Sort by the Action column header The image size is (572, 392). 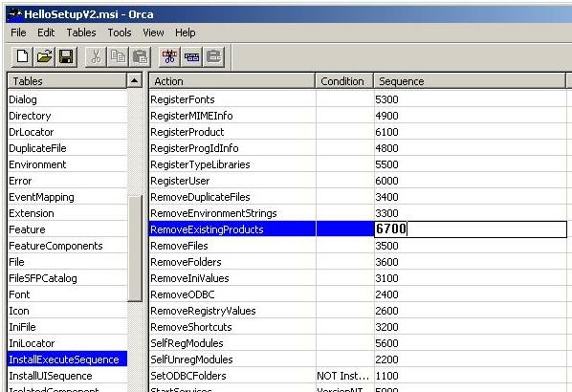tap(232, 81)
